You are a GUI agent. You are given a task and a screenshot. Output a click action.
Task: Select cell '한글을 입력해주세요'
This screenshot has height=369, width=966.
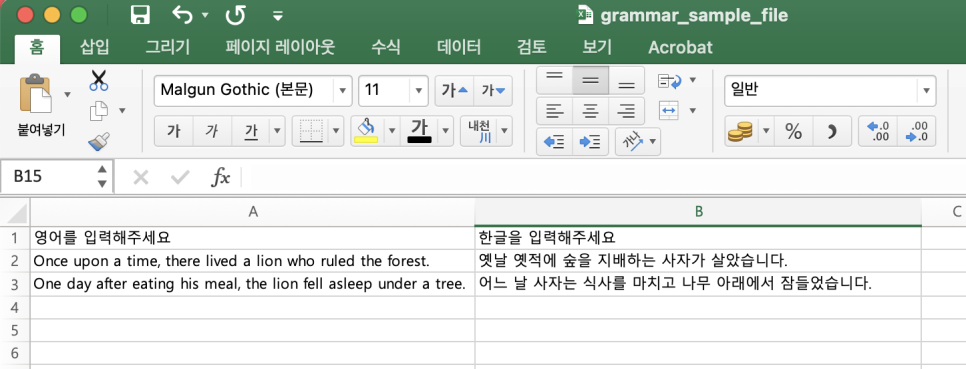click(698, 237)
